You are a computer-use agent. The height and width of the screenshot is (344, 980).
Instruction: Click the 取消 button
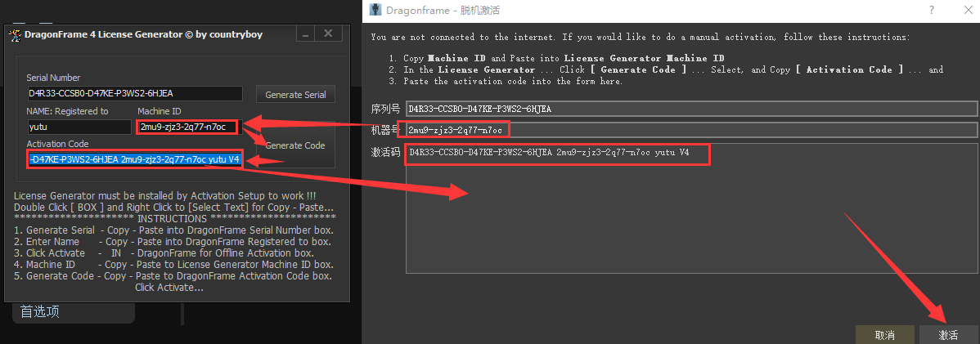coord(884,334)
